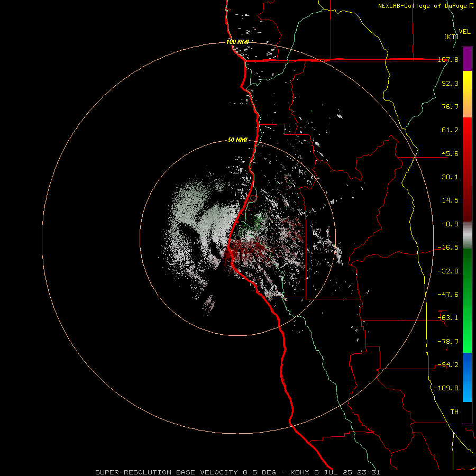The image size is (476, 476).
Task: Click the VEL legend title
Action: point(464,32)
